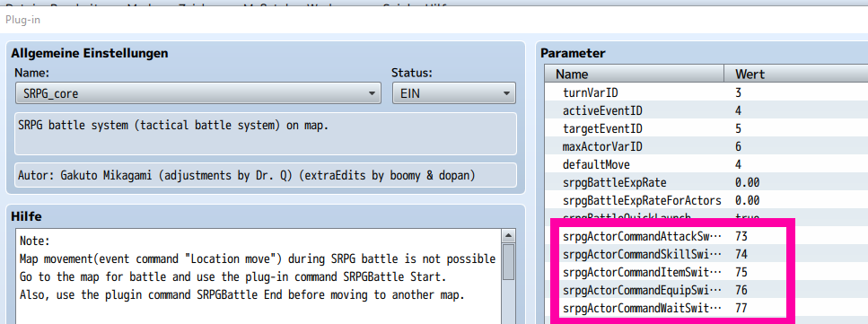The image size is (868, 324).
Task: Click the value 3 for turnVarID
Action: 739,92
